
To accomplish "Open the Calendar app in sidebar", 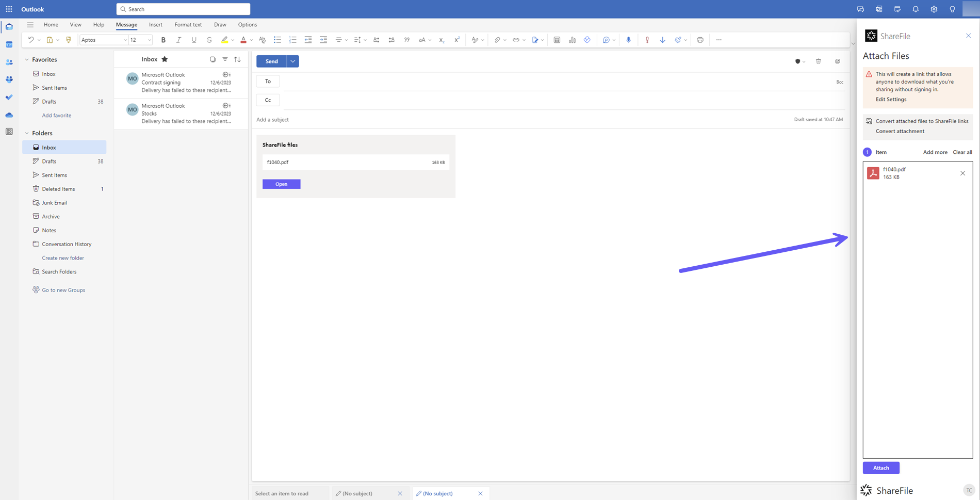I will point(9,44).
